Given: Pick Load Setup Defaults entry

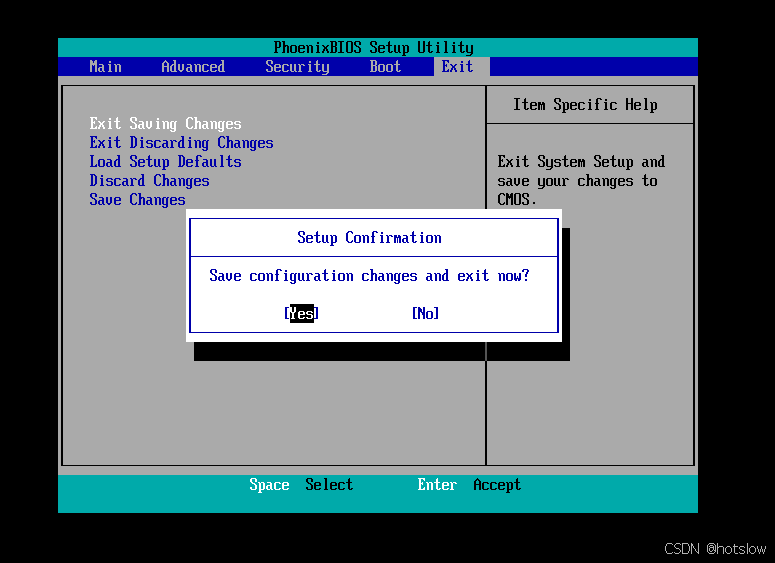Looking at the screenshot, I should pyautogui.click(x=165, y=162).
